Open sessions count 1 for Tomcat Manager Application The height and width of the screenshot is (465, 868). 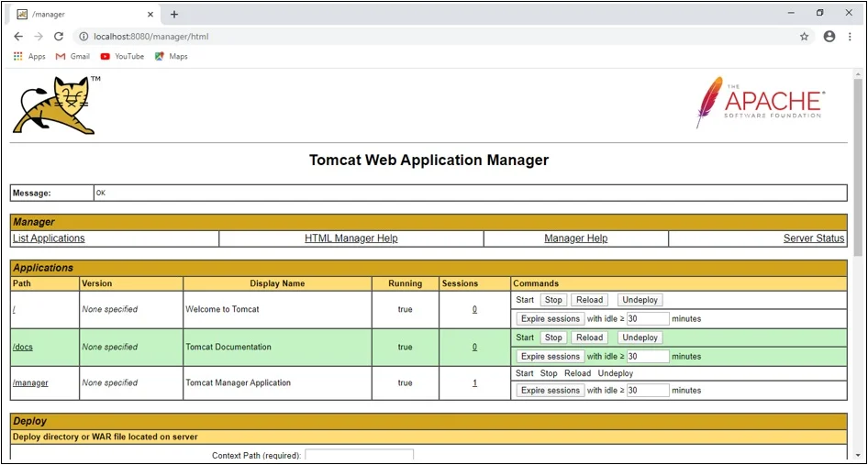474,382
